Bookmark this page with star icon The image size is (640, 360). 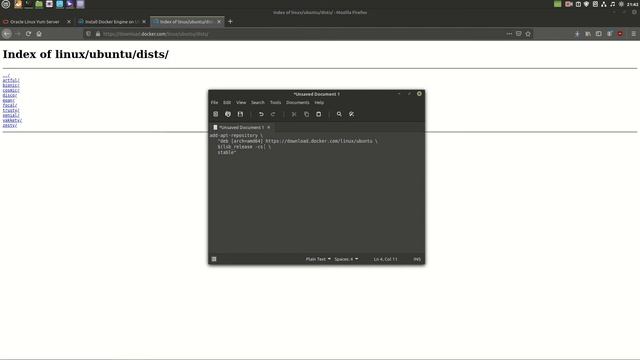[x=528, y=34]
